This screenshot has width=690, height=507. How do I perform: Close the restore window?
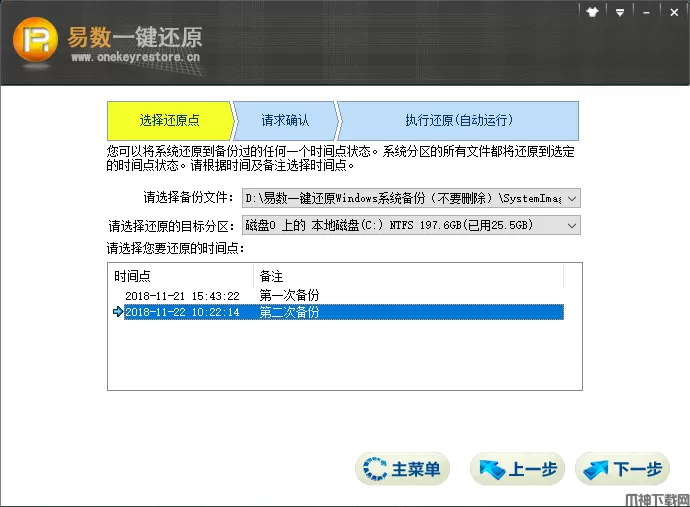click(674, 12)
